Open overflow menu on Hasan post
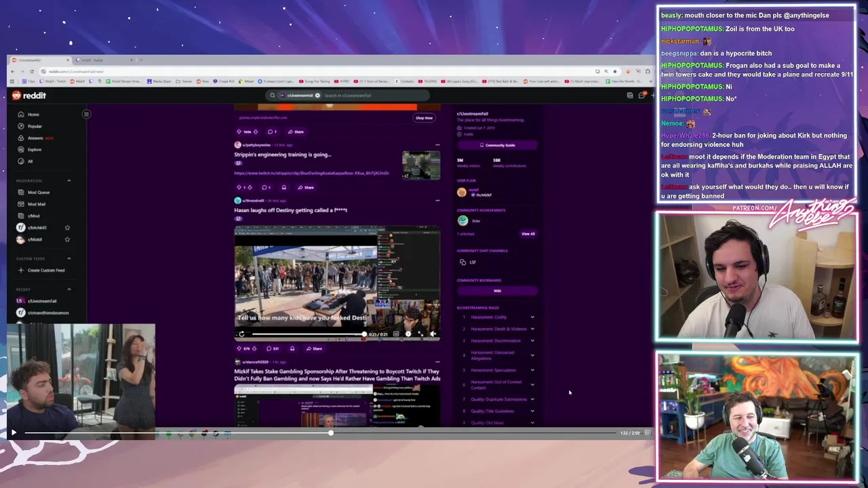This screenshot has height=488, width=868. (437, 201)
